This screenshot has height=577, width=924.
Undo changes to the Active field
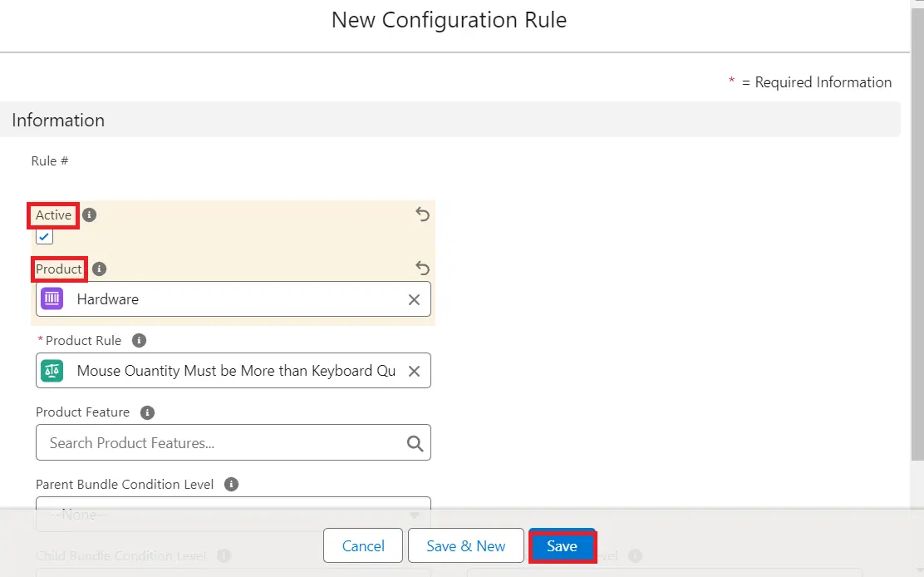[x=422, y=215]
